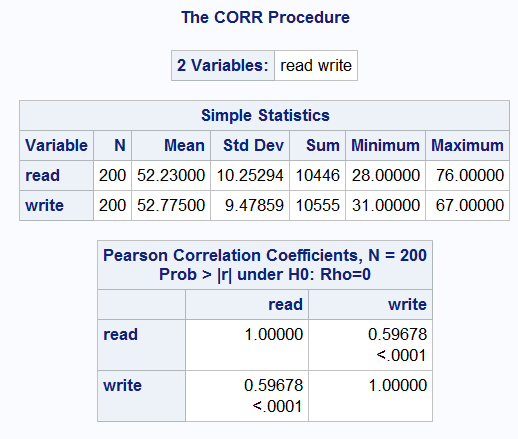Select 0.59678 in write row of Pearson table
The width and height of the screenshot is (518, 439).
coord(273,385)
